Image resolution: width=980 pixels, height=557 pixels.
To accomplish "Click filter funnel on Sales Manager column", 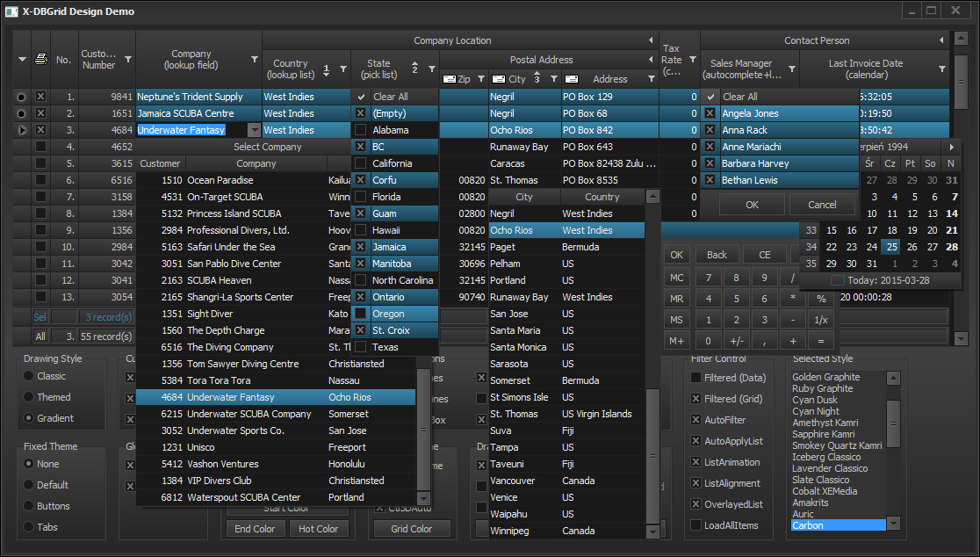I will tap(791, 69).
